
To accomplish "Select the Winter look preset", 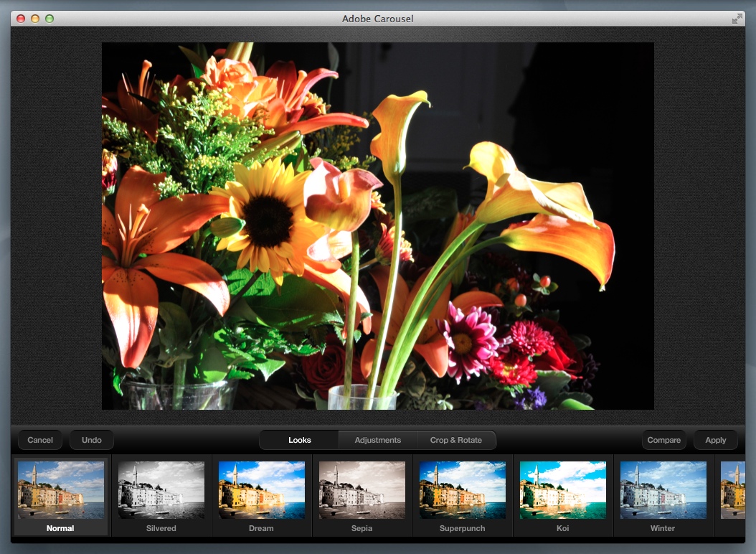I will point(663,490).
